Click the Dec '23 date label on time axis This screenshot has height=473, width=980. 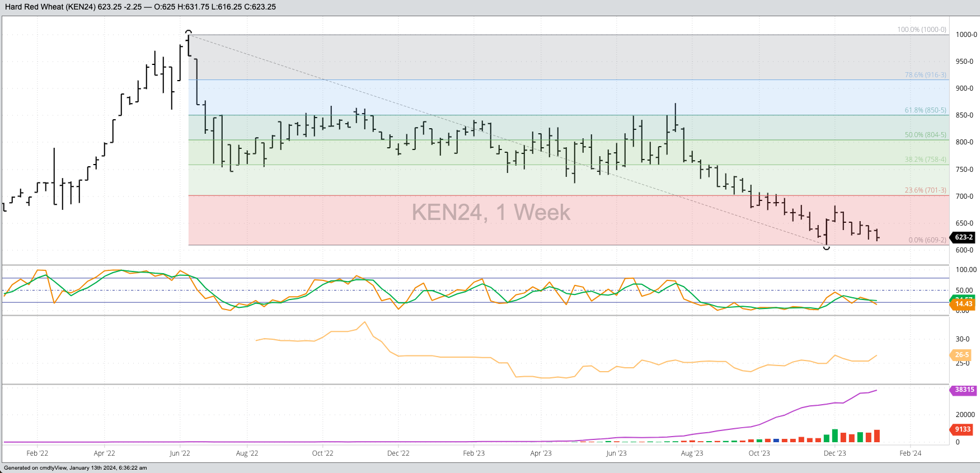834,453
